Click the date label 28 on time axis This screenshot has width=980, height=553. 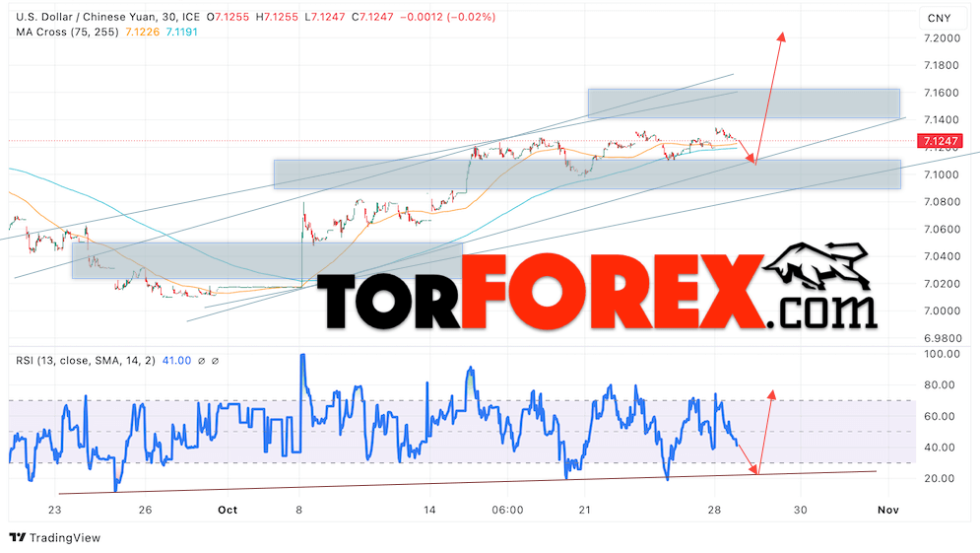[714, 510]
